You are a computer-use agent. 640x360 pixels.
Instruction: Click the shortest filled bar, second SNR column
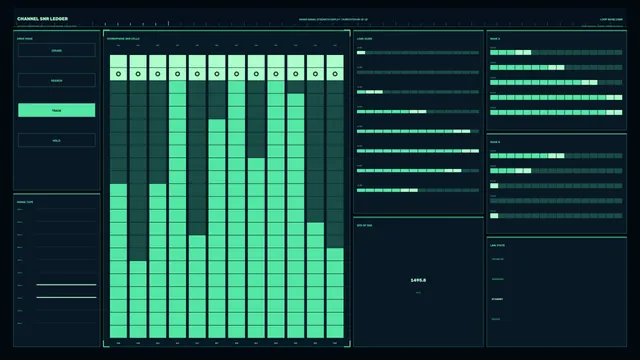pyautogui.click(x=138, y=300)
